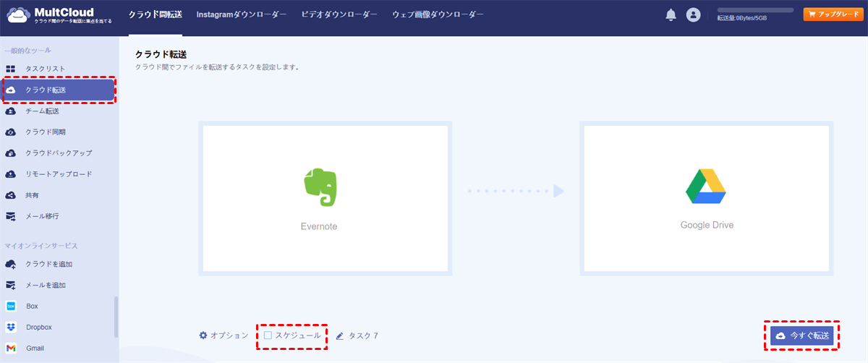Click the Evernote elephant logo
The image size is (868, 363).
point(319,188)
